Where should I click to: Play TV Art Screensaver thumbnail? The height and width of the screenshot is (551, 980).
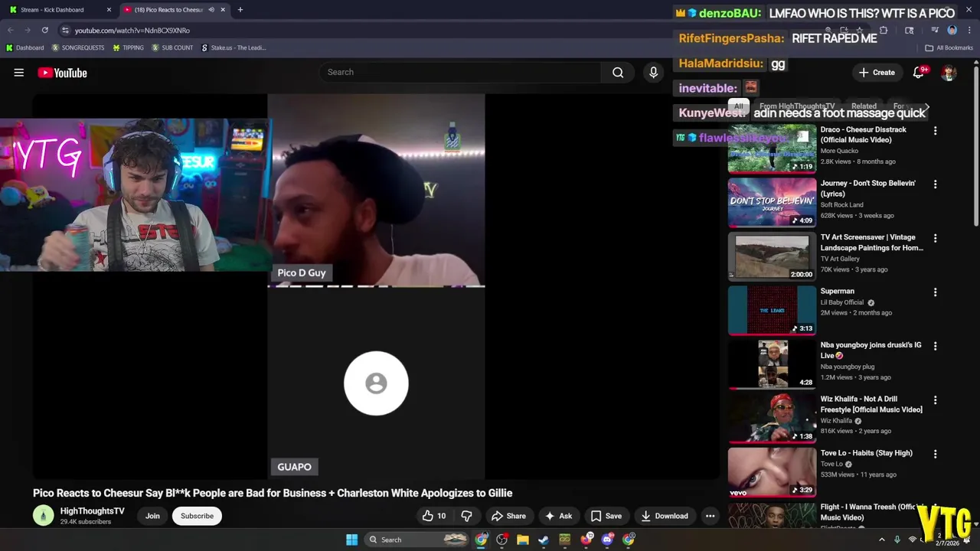pyautogui.click(x=772, y=256)
